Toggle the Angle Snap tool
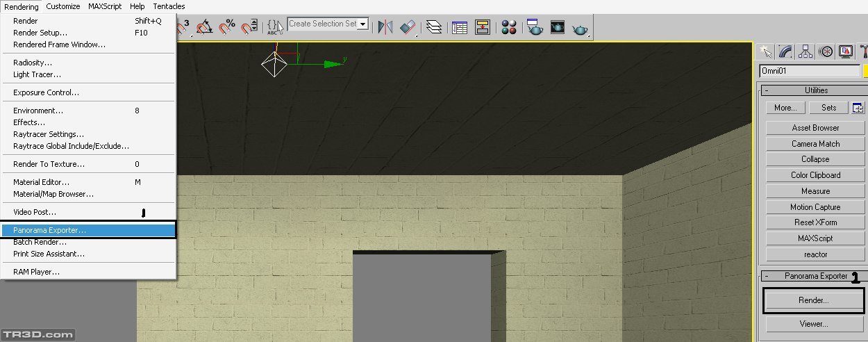 (x=205, y=27)
